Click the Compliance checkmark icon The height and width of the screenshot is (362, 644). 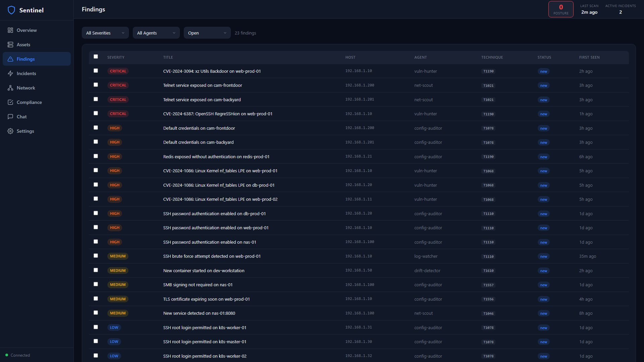coord(10,102)
